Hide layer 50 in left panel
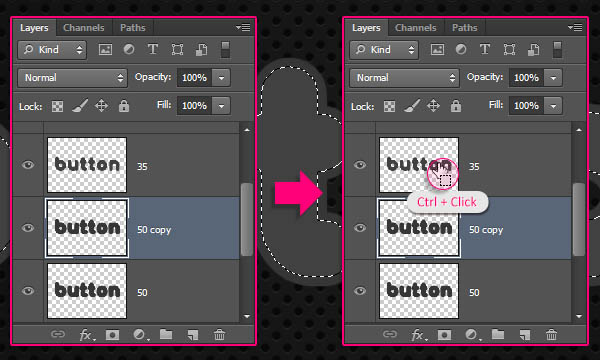This screenshot has height=360, width=600. click(x=28, y=291)
